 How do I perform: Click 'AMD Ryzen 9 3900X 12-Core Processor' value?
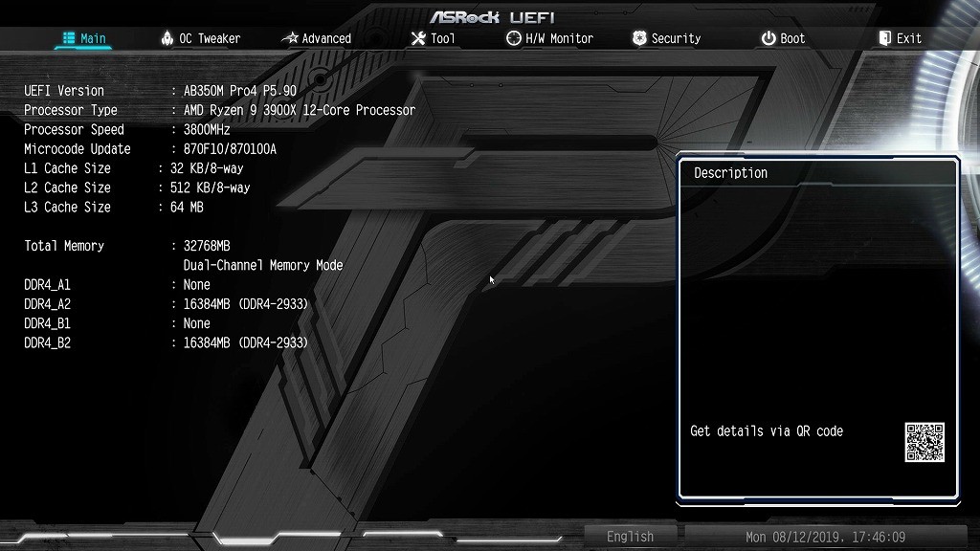[x=300, y=110]
